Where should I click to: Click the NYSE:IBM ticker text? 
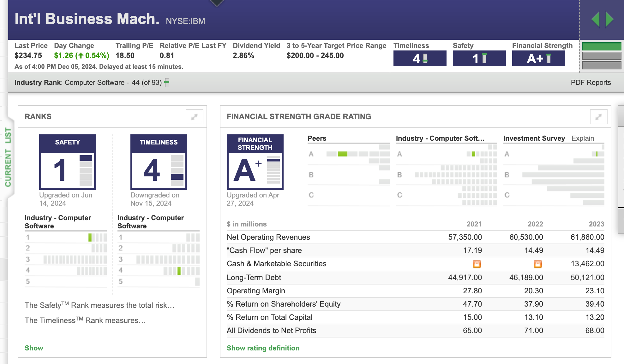point(185,21)
